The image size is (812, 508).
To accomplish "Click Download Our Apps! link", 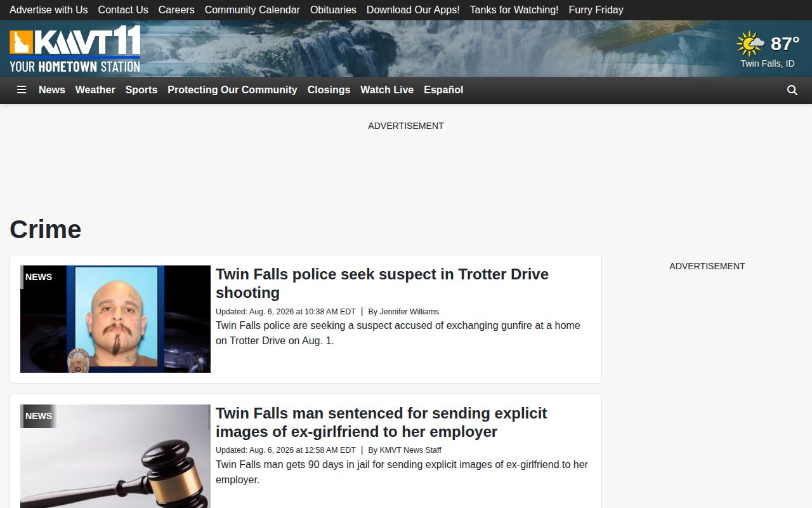I will [x=413, y=10].
